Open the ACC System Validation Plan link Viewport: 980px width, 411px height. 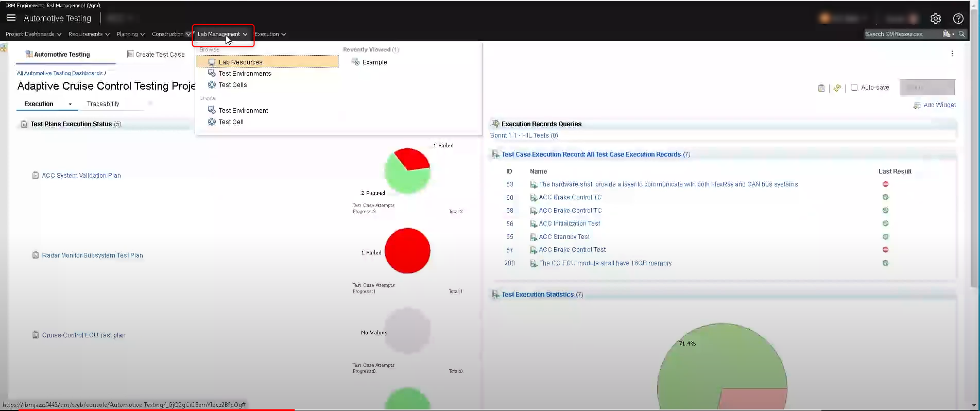pyautogui.click(x=81, y=176)
